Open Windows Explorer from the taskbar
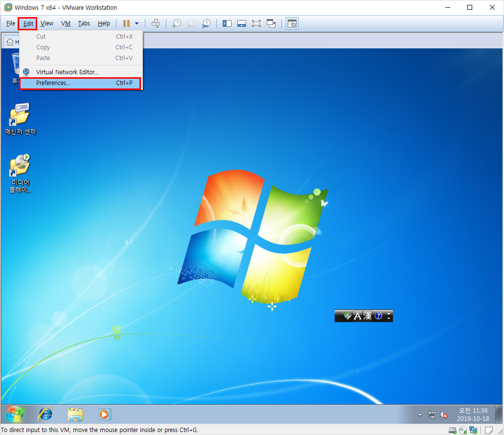Image resolution: width=504 pixels, height=435 pixels. pyautogui.click(x=75, y=414)
